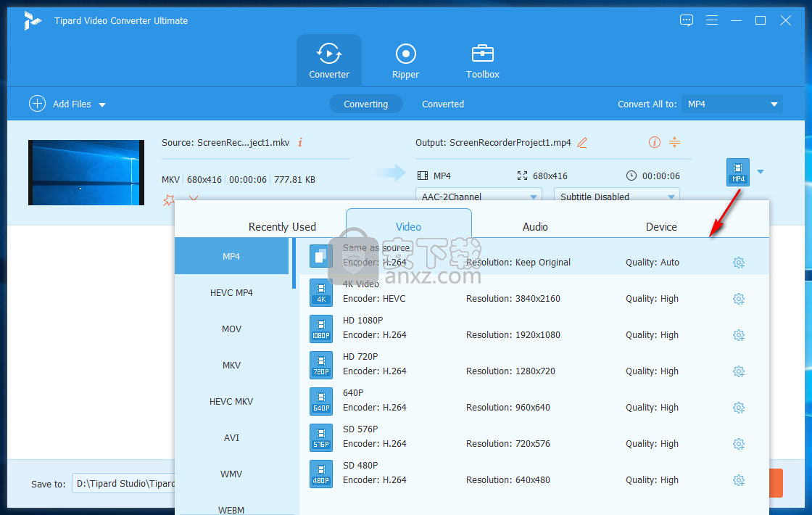Open the Toolbox module
The width and height of the screenshot is (812, 515).
[482, 61]
